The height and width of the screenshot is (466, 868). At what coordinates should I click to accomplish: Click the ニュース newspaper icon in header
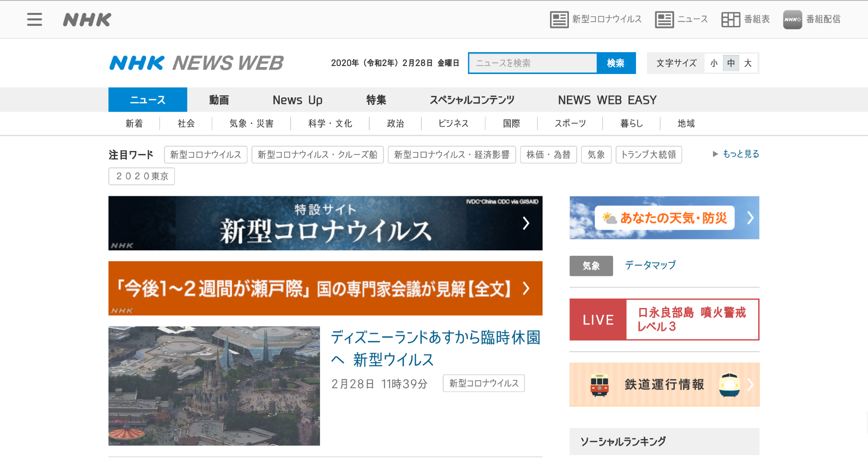(x=664, y=19)
